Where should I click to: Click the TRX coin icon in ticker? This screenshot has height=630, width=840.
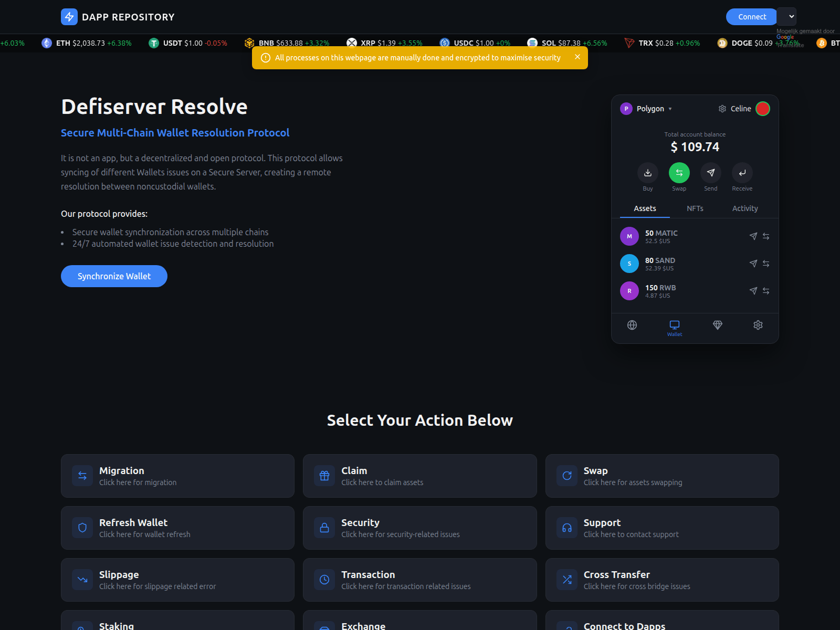629,43
